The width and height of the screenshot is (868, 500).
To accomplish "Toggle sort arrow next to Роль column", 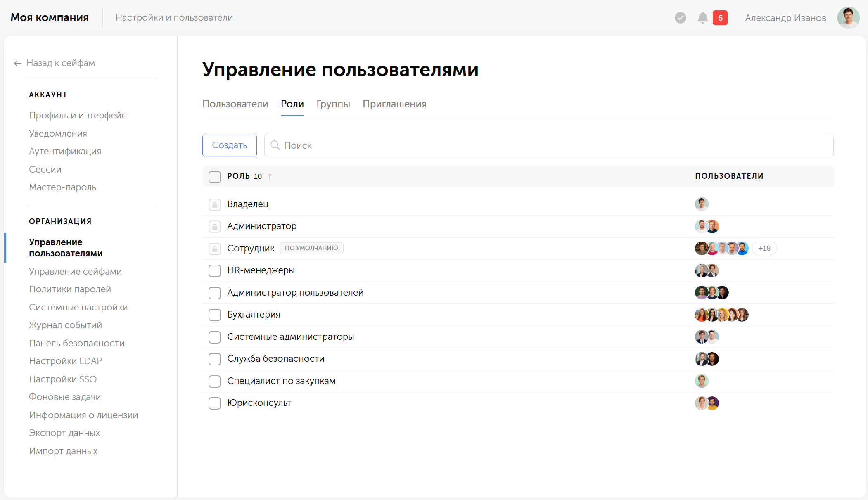I will 270,176.
